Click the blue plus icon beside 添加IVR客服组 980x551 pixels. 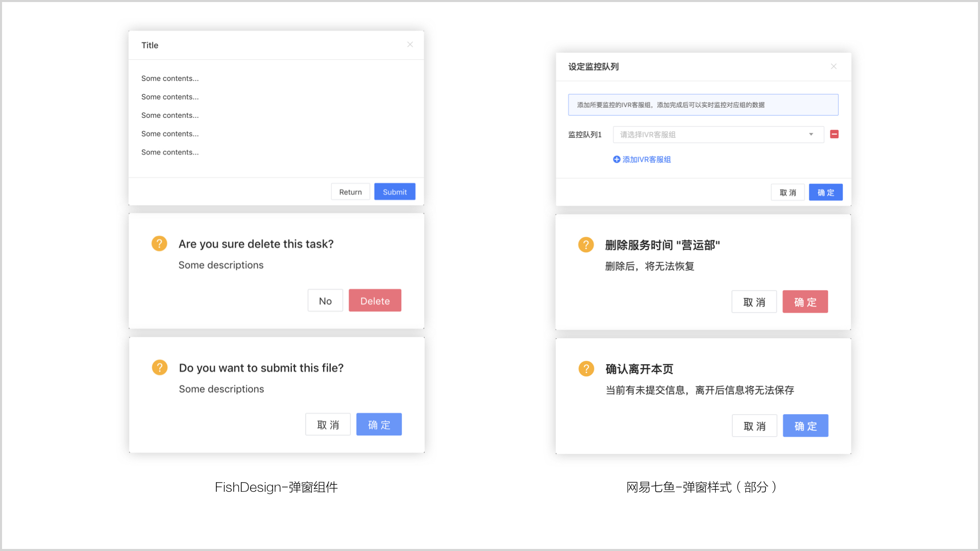click(x=616, y=159)
